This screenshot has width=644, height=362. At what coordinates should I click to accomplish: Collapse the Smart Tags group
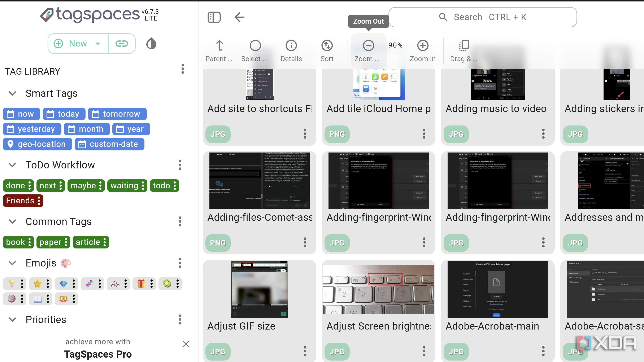(x=13, y=93)
